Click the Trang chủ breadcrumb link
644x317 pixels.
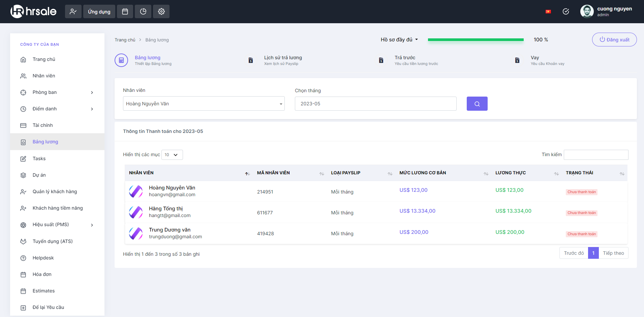pyautogui.click(x=125, y=40)
